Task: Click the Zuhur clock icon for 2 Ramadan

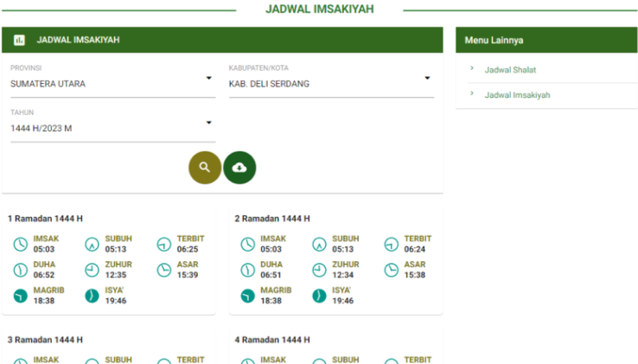Action: click(319, 270)
